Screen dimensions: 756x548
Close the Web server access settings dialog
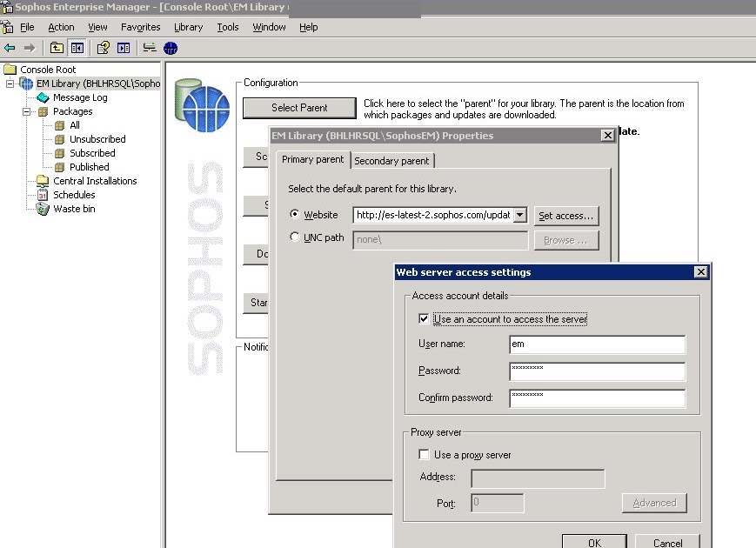pos(700,272)
